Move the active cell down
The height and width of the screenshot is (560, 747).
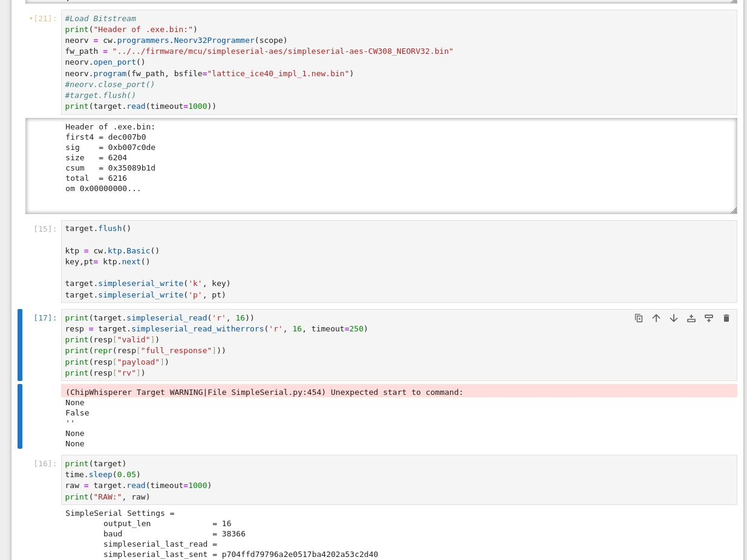click(x=674, y=318)
